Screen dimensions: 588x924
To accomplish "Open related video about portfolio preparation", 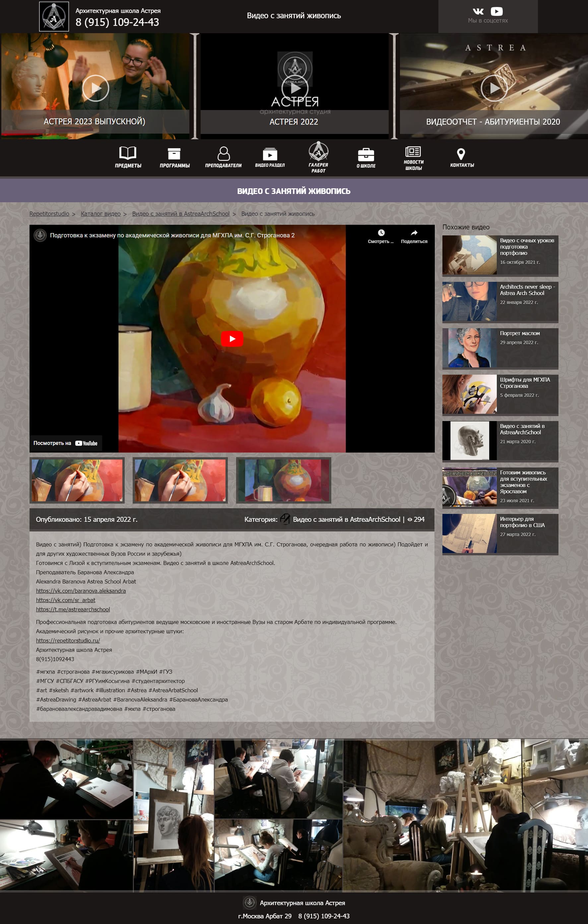I will coord(500,255).
